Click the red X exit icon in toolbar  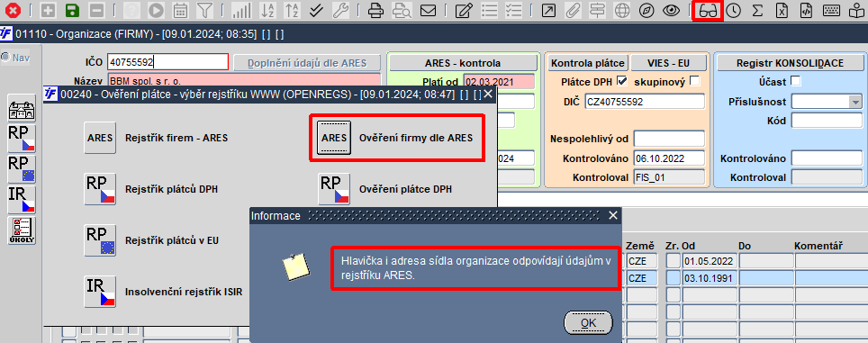pos(13,10)
